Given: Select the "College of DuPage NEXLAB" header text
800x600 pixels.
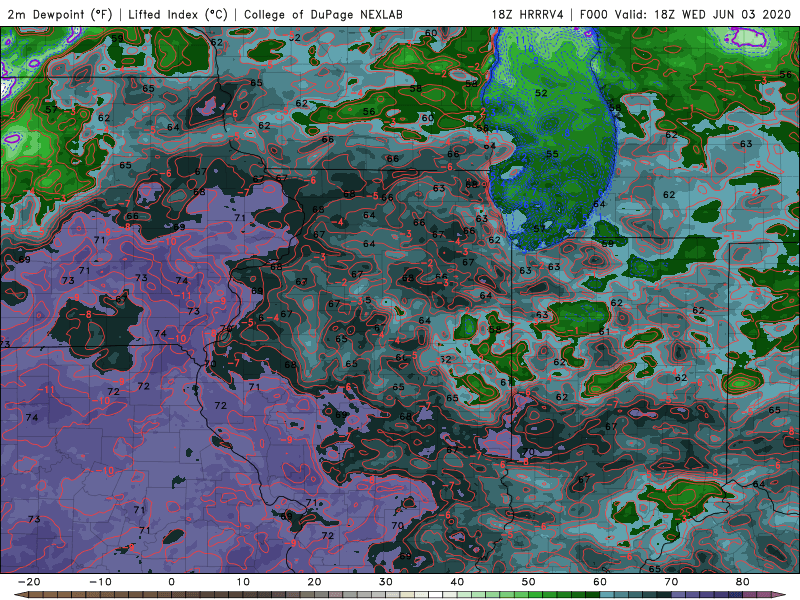Looking at the screenshot, I should pyautogui.click(x=323, y=15).
